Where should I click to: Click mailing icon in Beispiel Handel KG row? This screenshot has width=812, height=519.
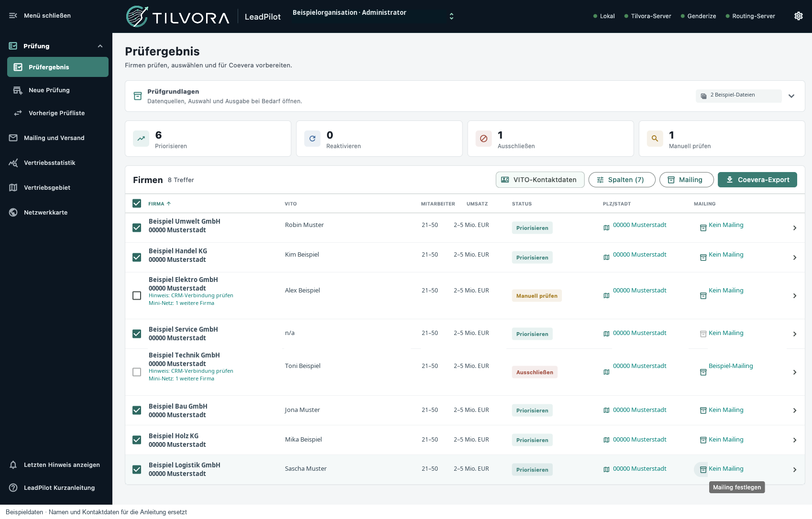703,258
